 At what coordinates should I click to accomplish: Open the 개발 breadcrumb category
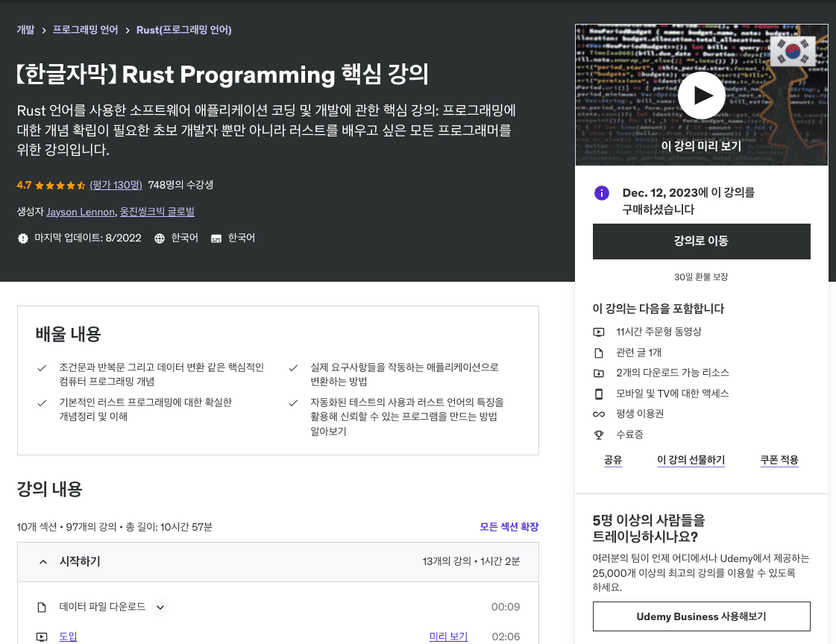(x=25, y=30)
